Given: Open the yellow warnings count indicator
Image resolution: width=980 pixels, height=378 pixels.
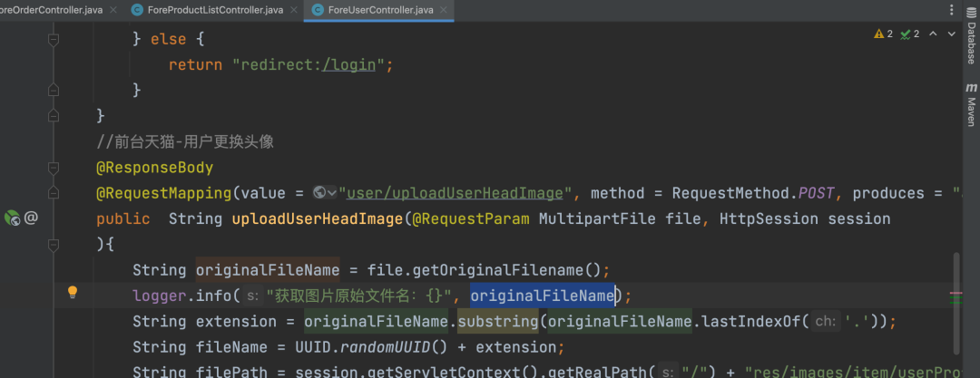Looking at the screenshot, I should click(883, 34).
